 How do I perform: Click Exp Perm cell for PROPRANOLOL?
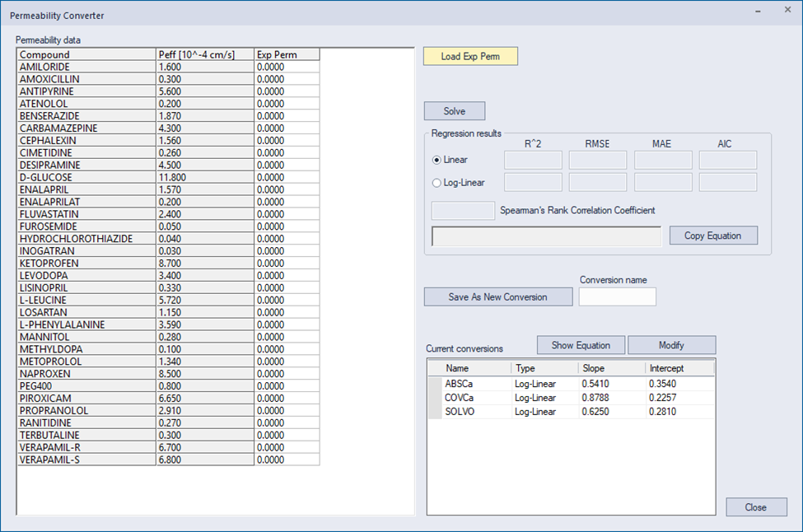pyautogui.click(x=287, y=411)
